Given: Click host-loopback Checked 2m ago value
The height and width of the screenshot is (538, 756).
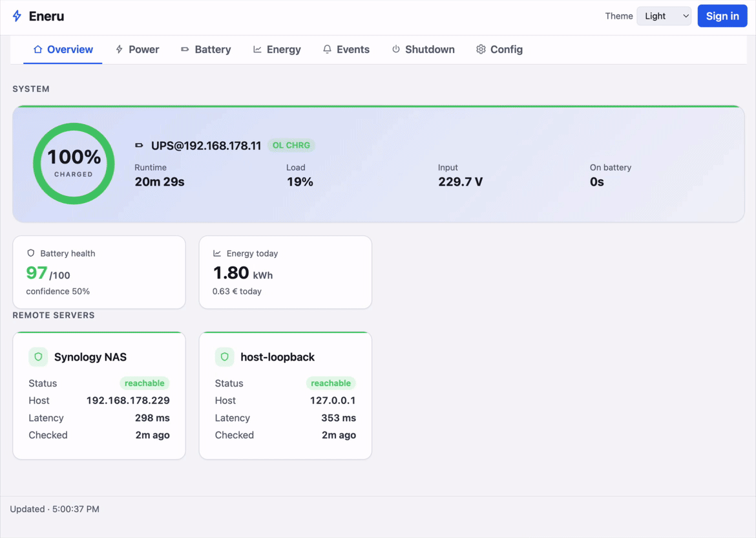Looking at the screenshot, I should [x=339, y=435].
